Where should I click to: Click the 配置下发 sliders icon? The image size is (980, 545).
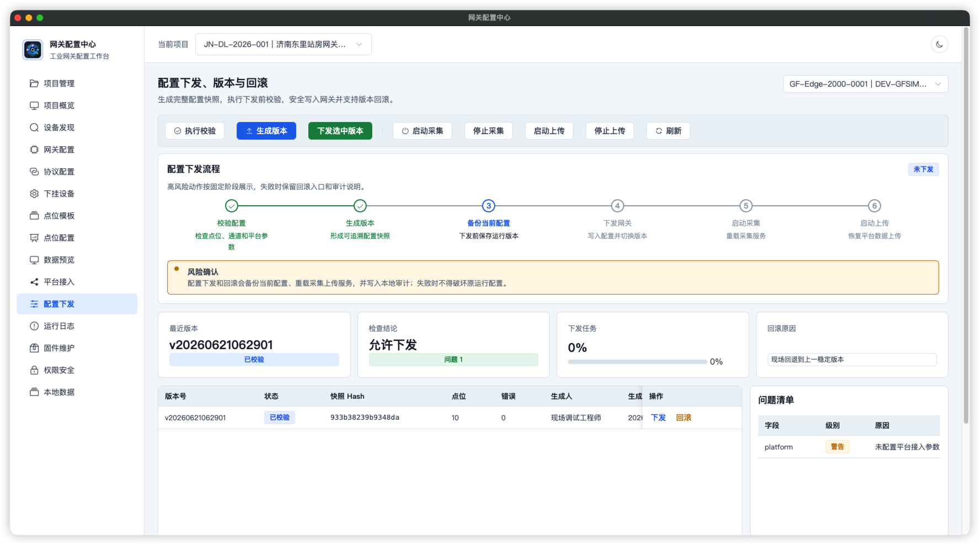pos(34,304)
